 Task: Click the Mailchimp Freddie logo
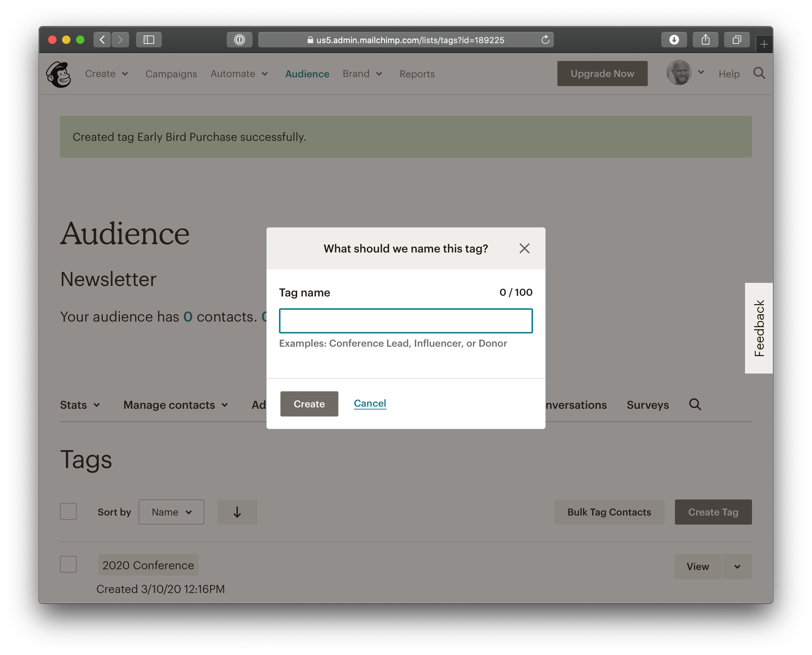59,74
